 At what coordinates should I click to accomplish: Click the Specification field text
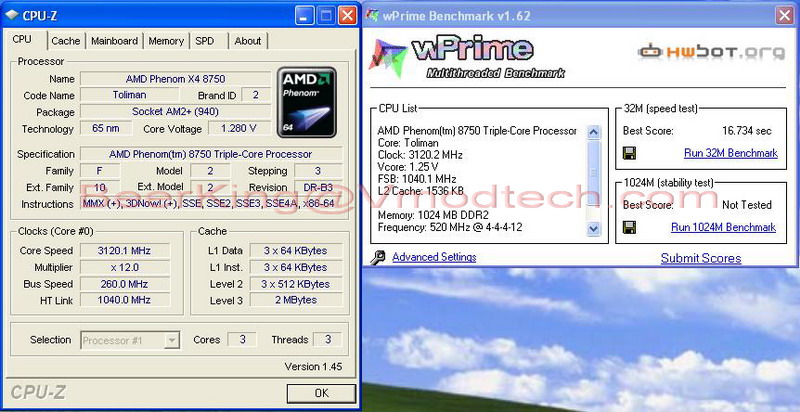pyautogui.click(x=211, y=153)
